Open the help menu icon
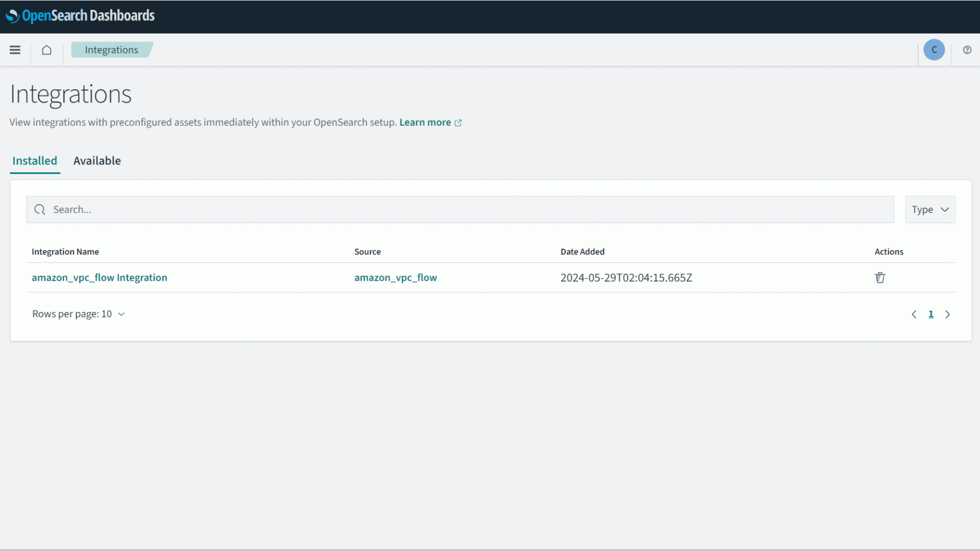Screen dimensions: 980x551 tap(967, 50)
